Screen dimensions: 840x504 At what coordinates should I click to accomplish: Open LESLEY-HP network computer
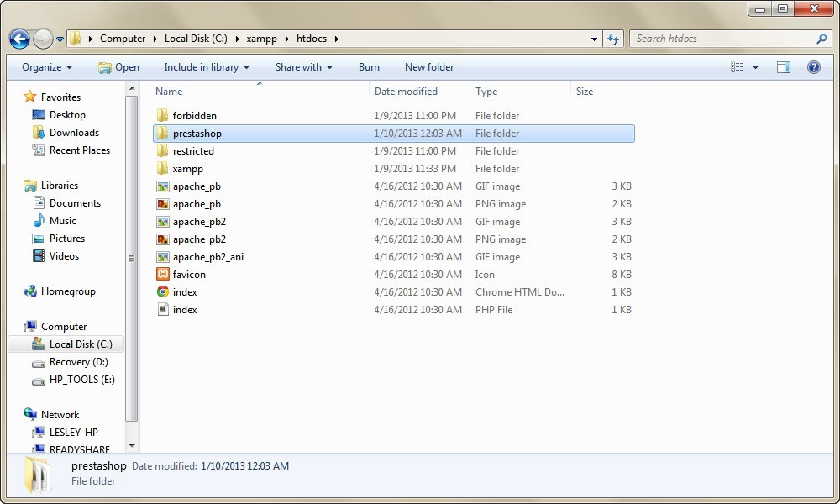[73, 433]
